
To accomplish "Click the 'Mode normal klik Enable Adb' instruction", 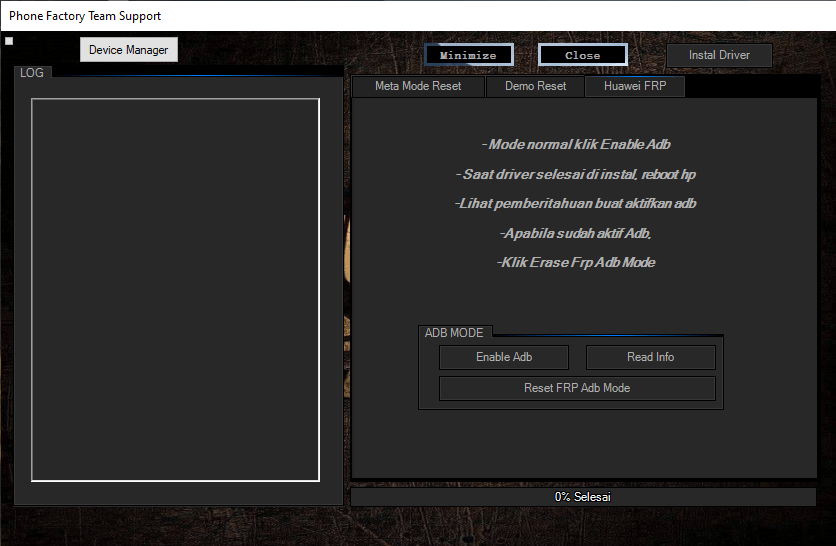I will pos(576,145).
